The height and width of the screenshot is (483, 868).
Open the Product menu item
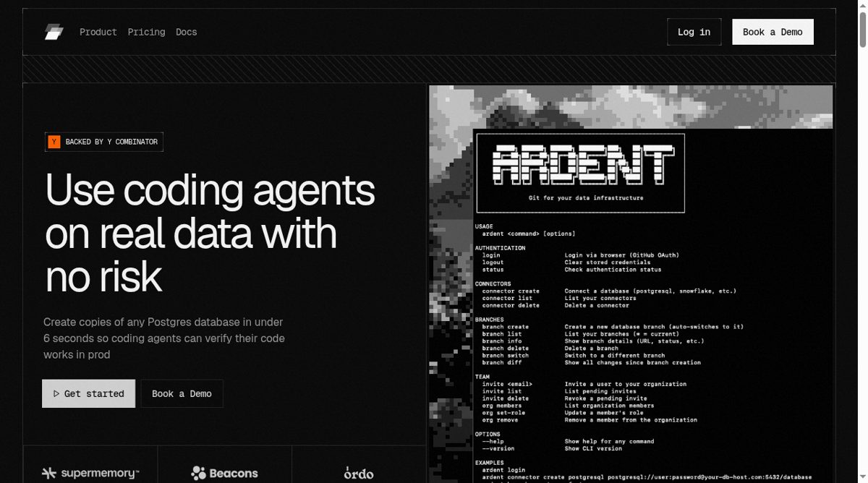tap(98, 32)
